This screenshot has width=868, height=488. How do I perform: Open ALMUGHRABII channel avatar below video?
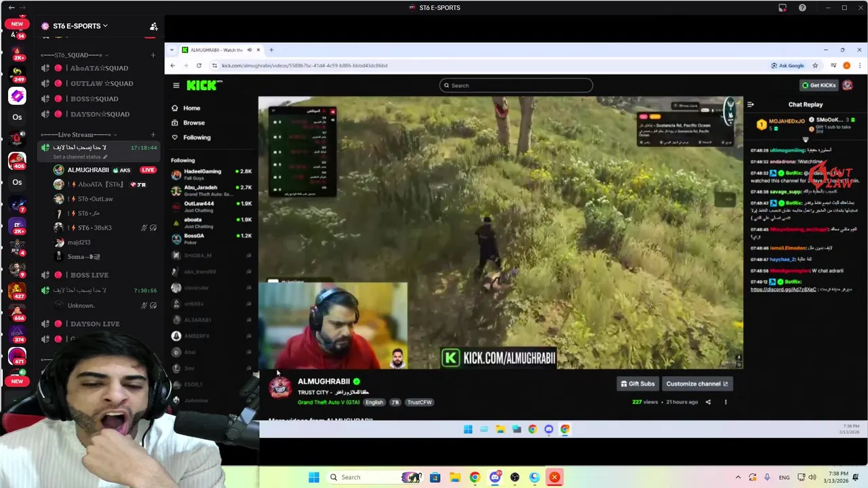click(x=279, y=388)
